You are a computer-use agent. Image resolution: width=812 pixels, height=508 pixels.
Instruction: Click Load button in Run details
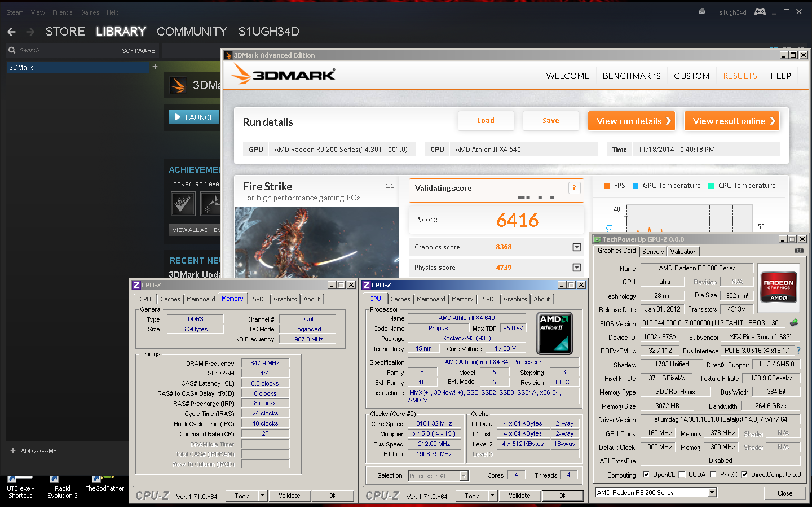tap(486, 121)
